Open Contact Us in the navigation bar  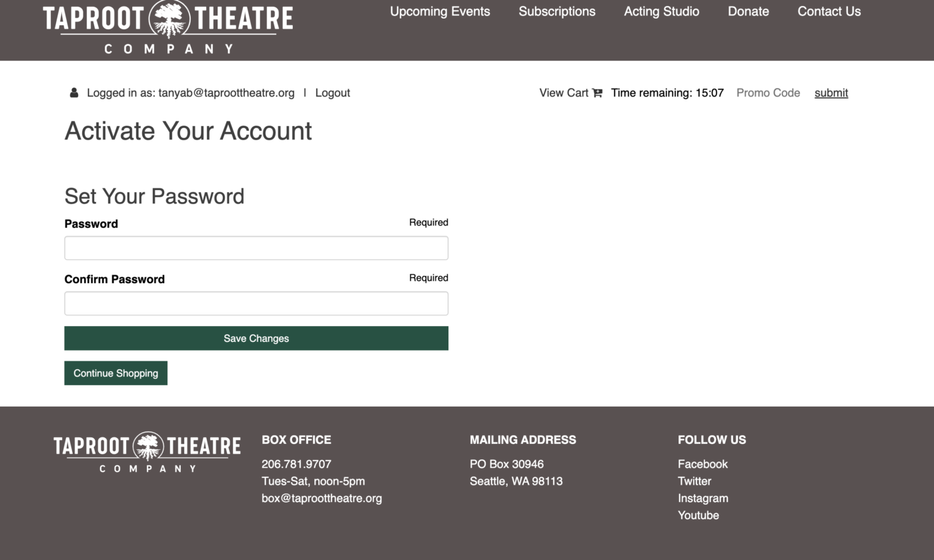tap(829, 11)
